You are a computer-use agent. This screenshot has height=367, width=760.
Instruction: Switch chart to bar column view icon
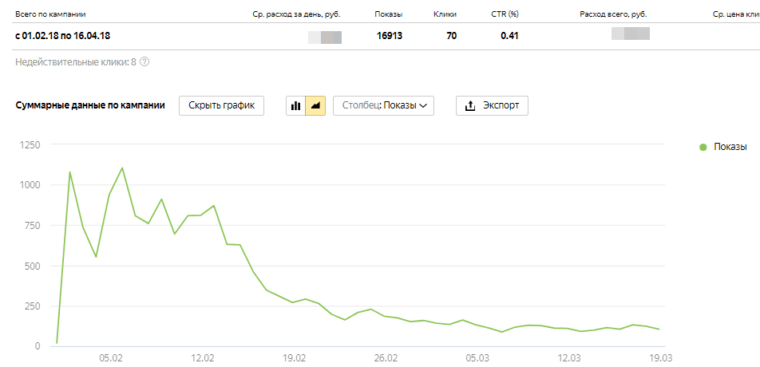click(x=296, y=106)
